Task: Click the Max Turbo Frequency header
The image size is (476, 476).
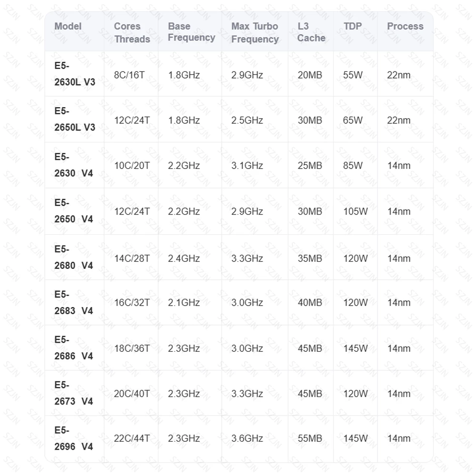Action: pos(255,33)
